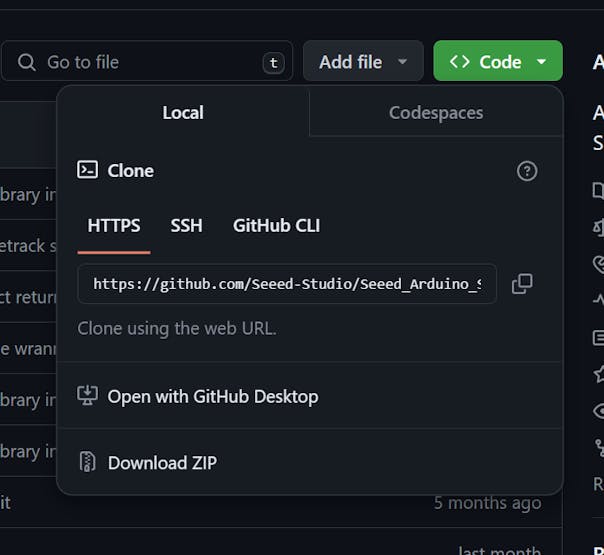
Task: Click the fork icon in the sidebar
Action: 599,447
